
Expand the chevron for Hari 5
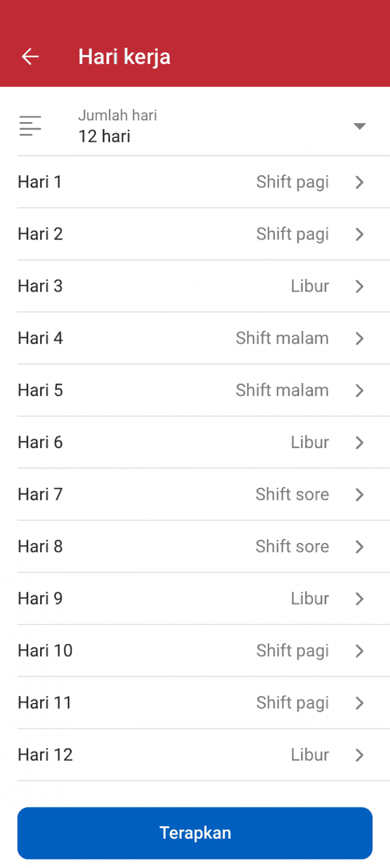[x=360, y=390]
